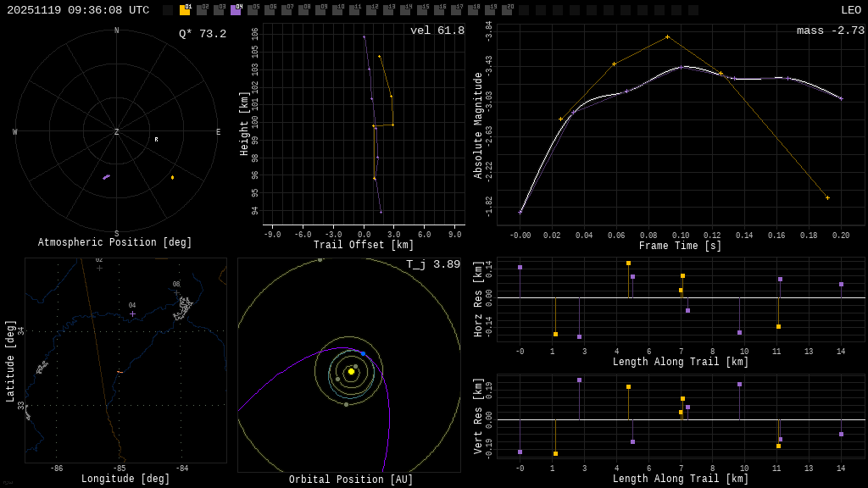Toggle the purple station 04 indicator

coord(236,10)
